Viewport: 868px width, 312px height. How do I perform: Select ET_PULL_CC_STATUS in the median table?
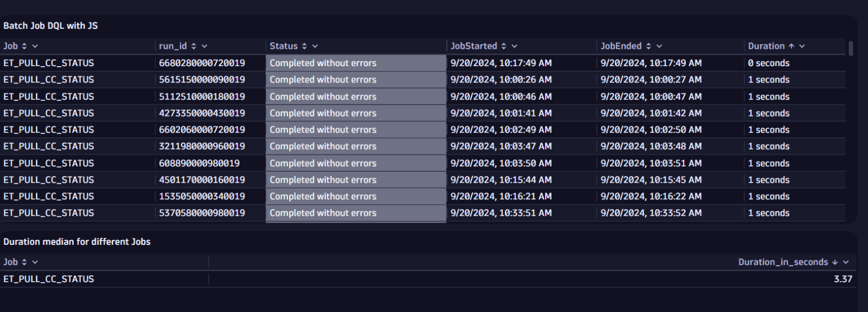(49, 278)
